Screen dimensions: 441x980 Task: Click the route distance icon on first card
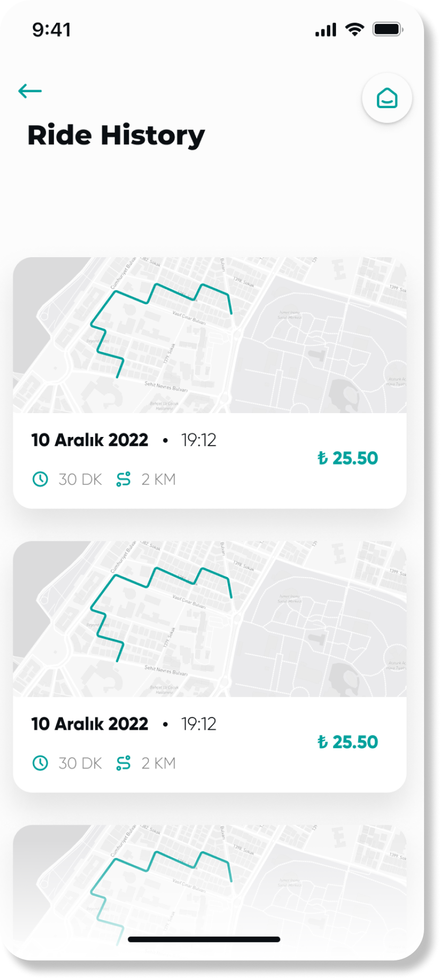pos(124,479)
